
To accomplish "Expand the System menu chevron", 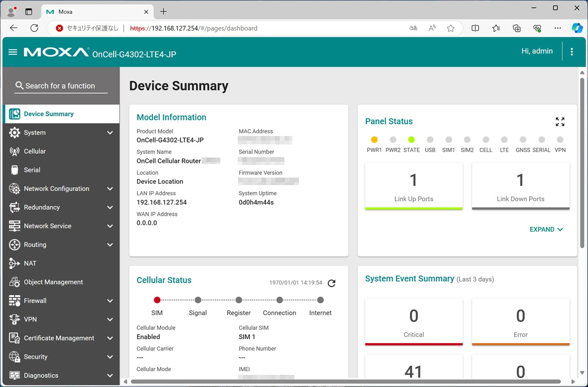I will point(110,133).
